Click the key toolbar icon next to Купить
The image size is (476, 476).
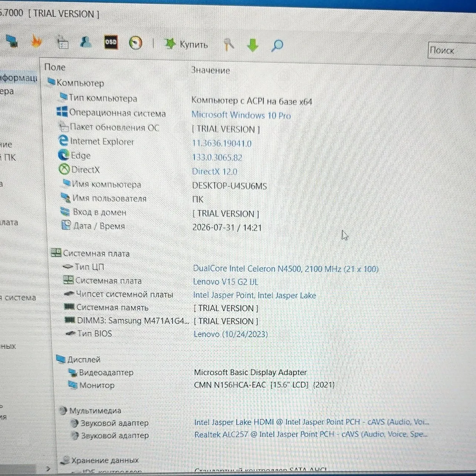point(229,45)
